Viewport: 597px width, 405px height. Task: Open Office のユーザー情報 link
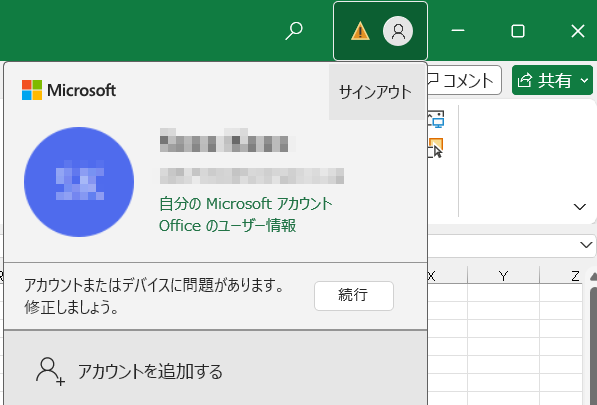click(x=227, y=225)
